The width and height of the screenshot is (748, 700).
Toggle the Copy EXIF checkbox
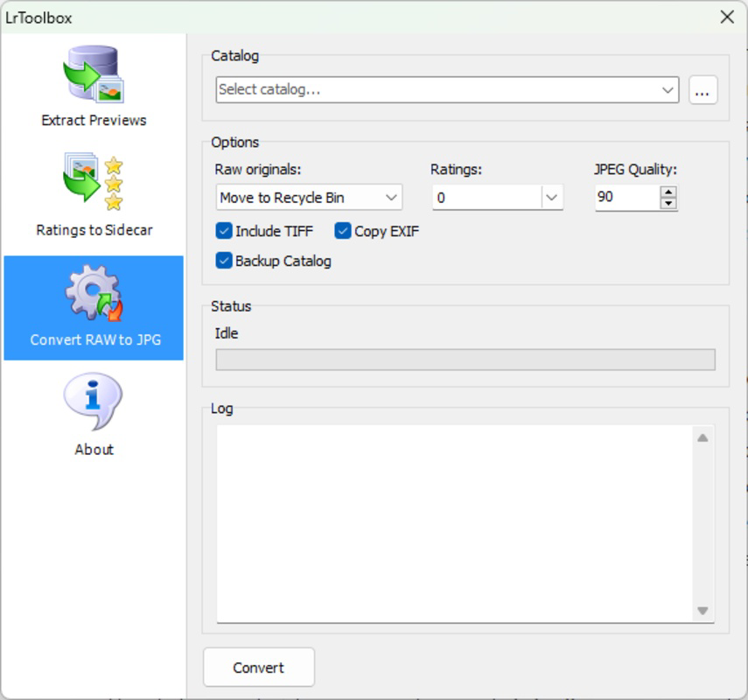343,231
